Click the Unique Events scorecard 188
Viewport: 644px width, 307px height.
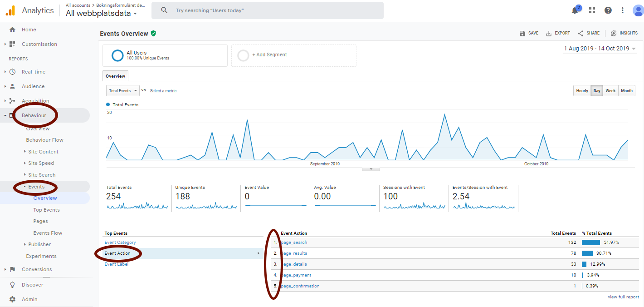(206, 198)
